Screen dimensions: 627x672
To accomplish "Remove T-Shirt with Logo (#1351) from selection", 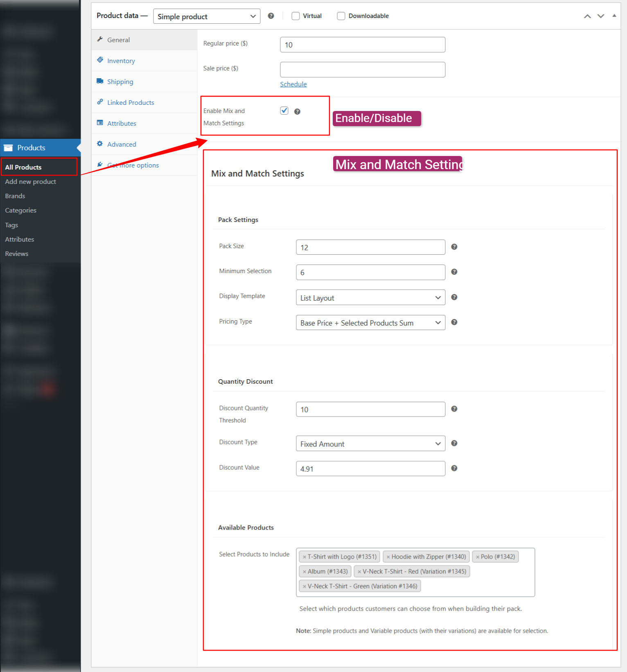I will tap(304, 557).
